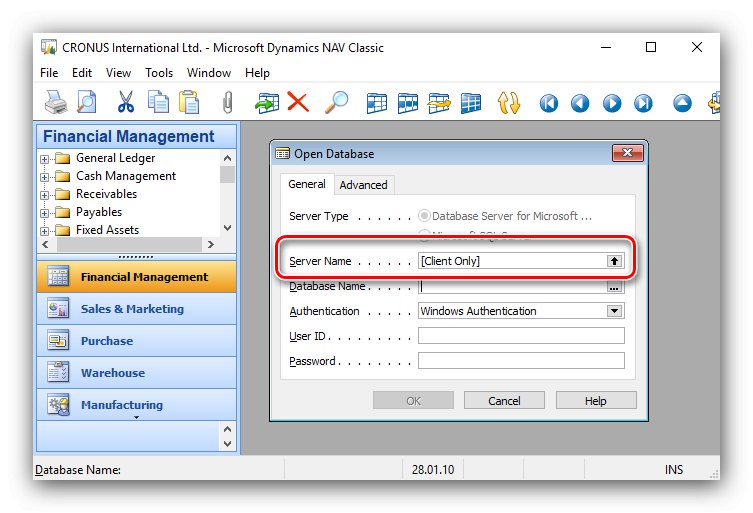The height and width of the screenshot is (513, 753).
Task: Open the Edit menu
Action: click(x=82, y=73)
